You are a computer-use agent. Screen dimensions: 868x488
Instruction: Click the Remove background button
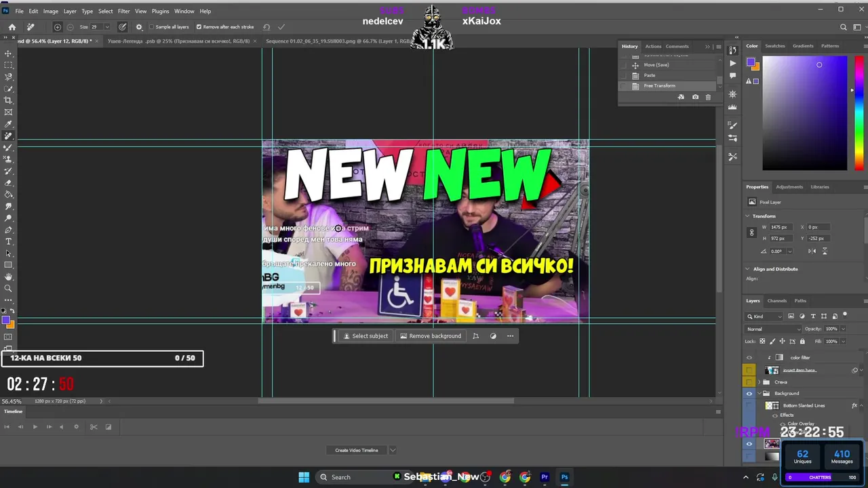[x=431, y=336]
